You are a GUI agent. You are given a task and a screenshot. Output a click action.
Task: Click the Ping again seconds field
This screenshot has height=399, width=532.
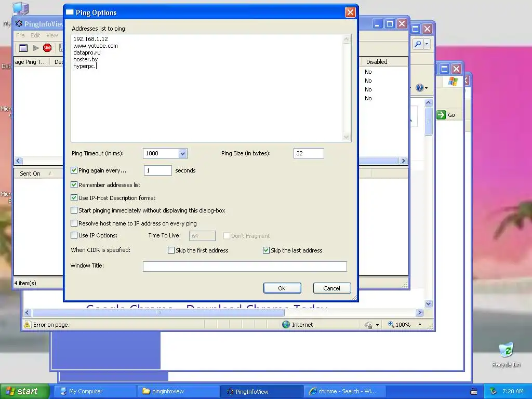point(158,170)
